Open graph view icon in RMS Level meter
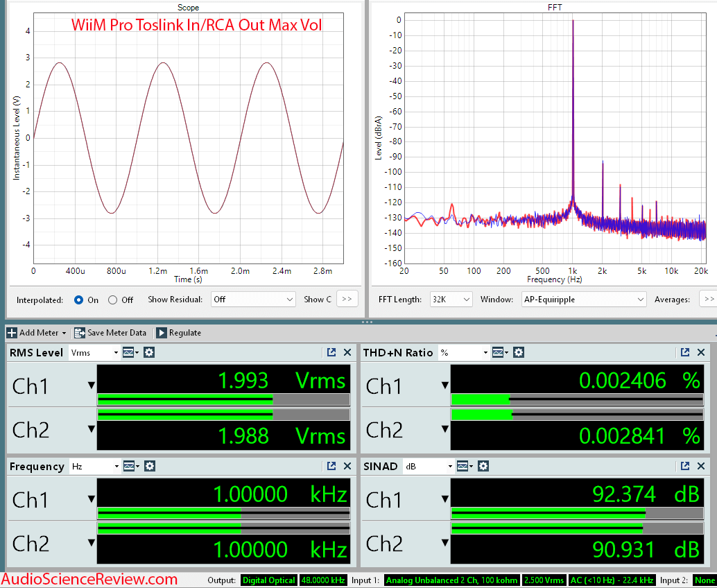Viewport: 717px width, 588px height. pyautogui.click(x=128, y=352)
